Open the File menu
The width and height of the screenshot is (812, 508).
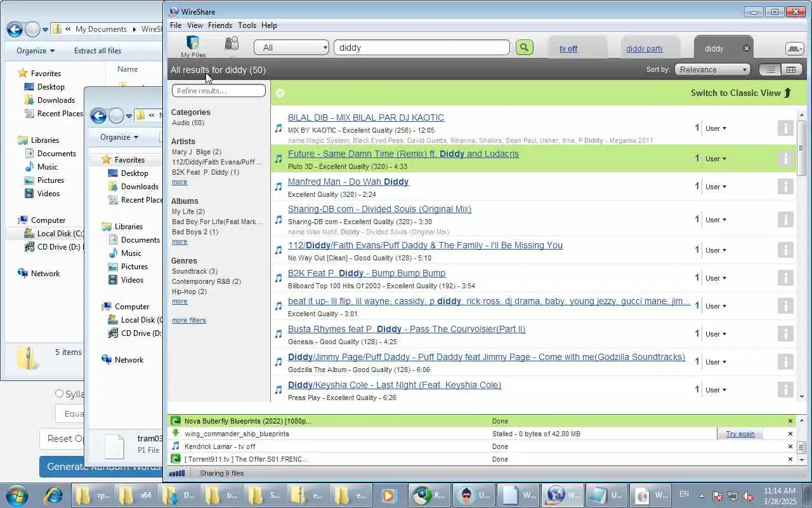coord(176,25)
